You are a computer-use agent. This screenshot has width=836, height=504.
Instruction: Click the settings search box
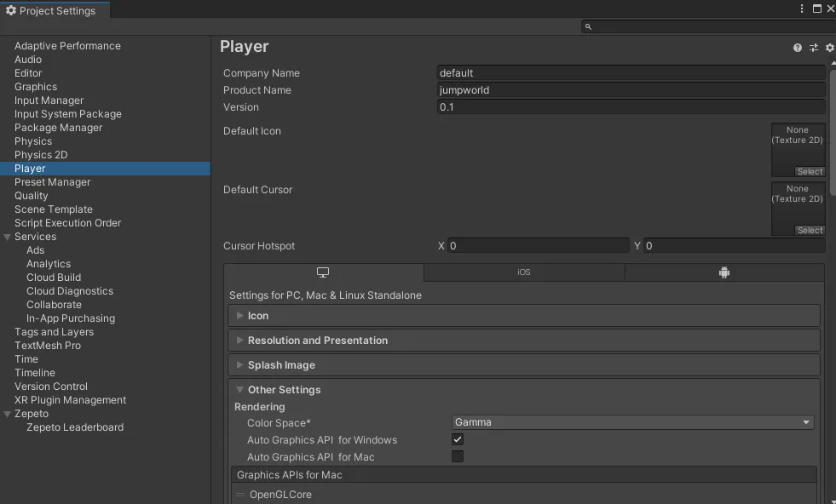tap(708, 26)
